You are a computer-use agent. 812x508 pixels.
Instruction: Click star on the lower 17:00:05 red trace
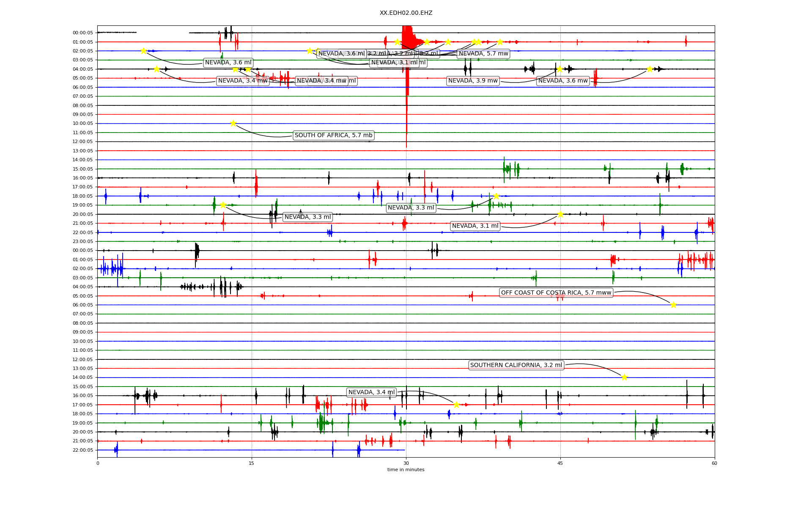pyautogui.click(x=456, y=405)
